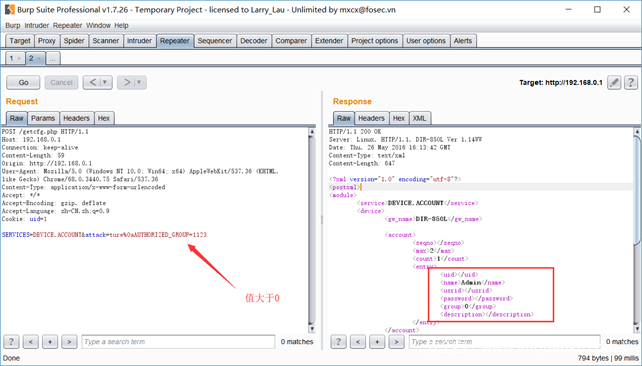Viewport: 642px width, 366px height.
Task: Select the Request Hex tab
Action: point(104,118)
